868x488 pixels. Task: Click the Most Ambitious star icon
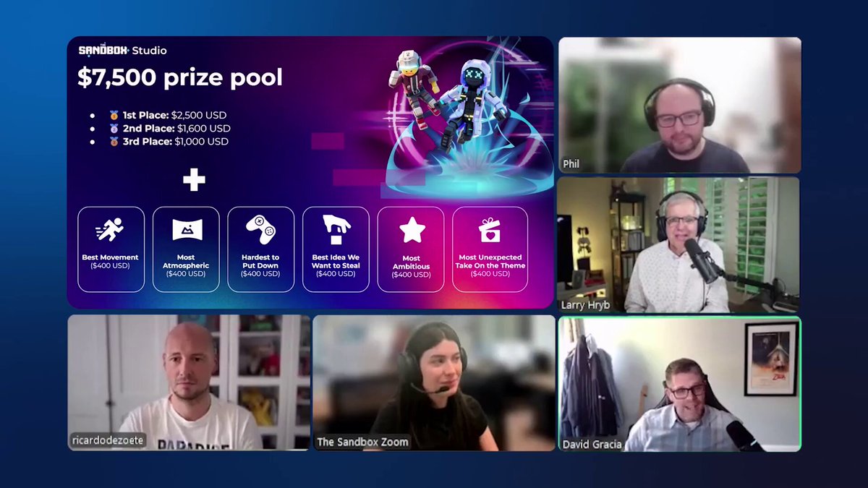pos(412,230)
